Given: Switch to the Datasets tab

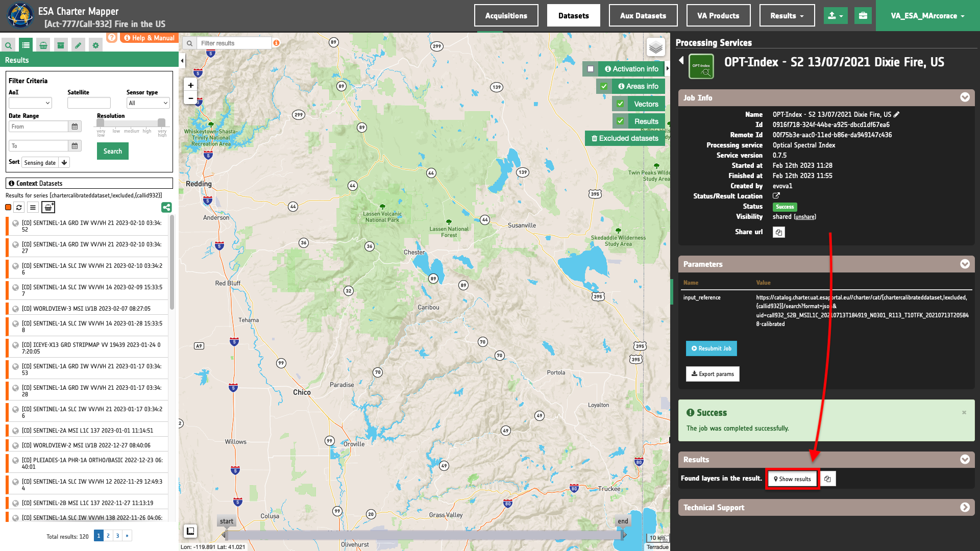Looking at the screenshot, I should click(574, 16).
